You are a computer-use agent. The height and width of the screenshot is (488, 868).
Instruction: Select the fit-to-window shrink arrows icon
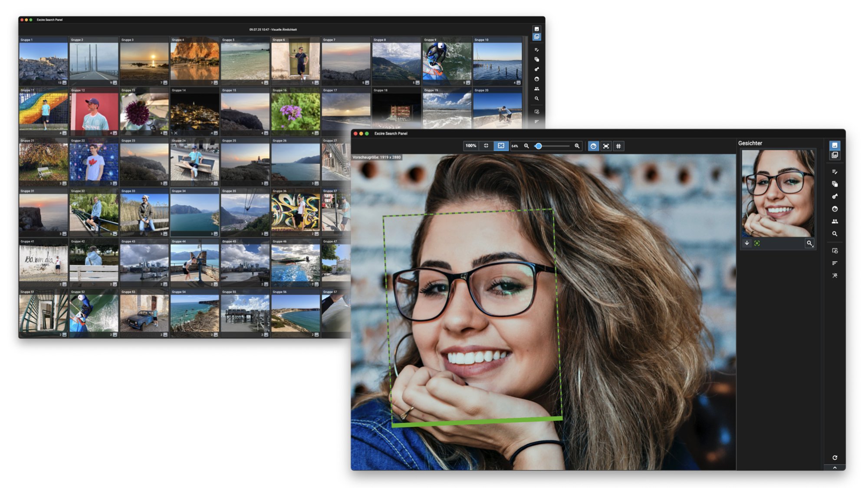[486, 146]
